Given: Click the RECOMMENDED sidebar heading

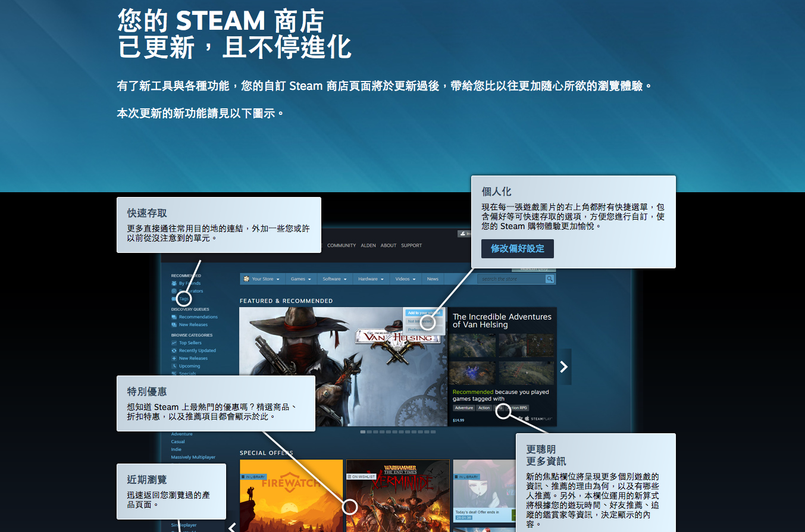Looking at the screenshot, I should coord(186,276).
